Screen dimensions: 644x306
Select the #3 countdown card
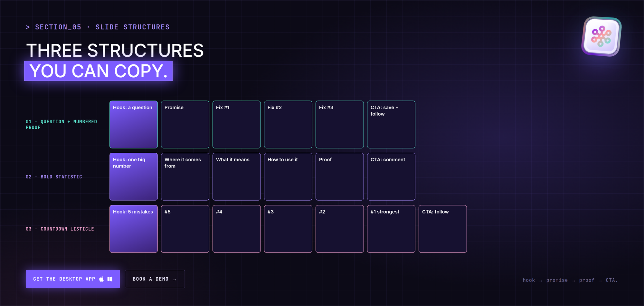(288, 229)
